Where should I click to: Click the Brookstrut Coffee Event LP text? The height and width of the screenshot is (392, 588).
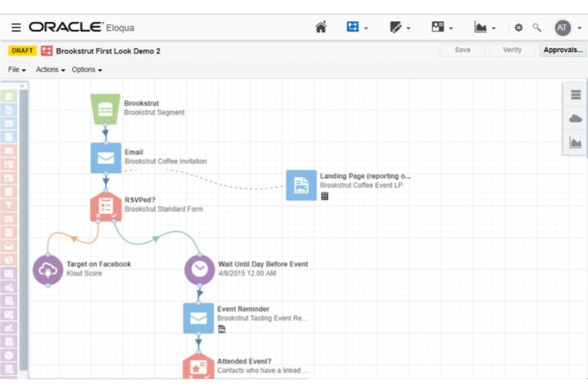pos(361,185)
